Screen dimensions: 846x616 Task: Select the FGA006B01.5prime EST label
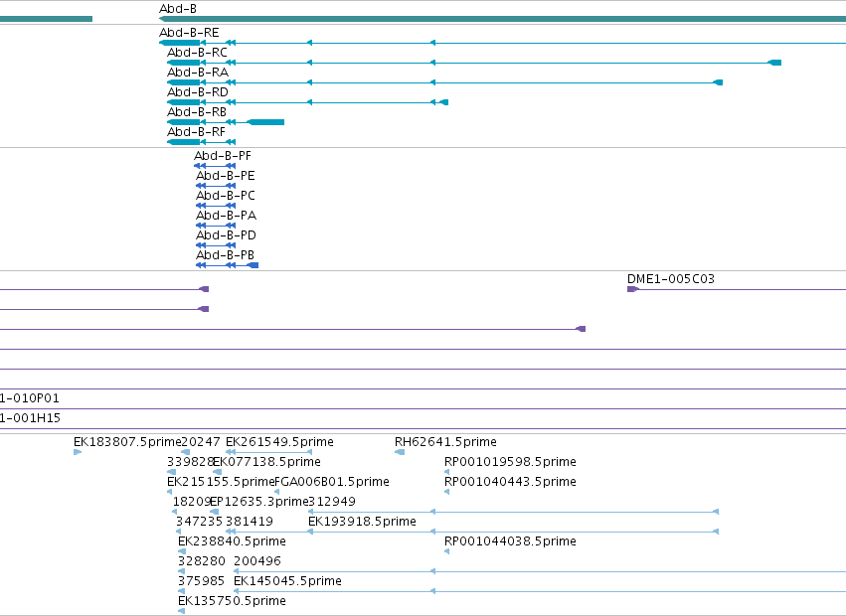(332, 482)
